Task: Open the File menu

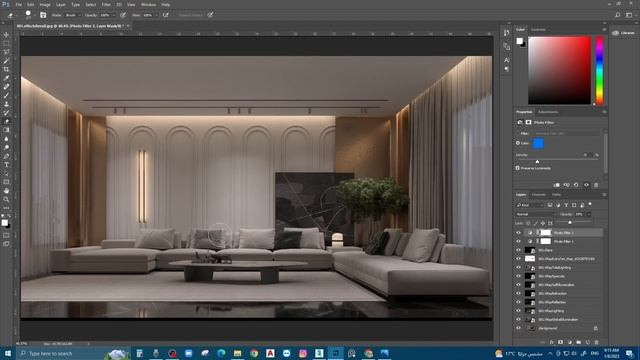Action: tap(18, 4)
